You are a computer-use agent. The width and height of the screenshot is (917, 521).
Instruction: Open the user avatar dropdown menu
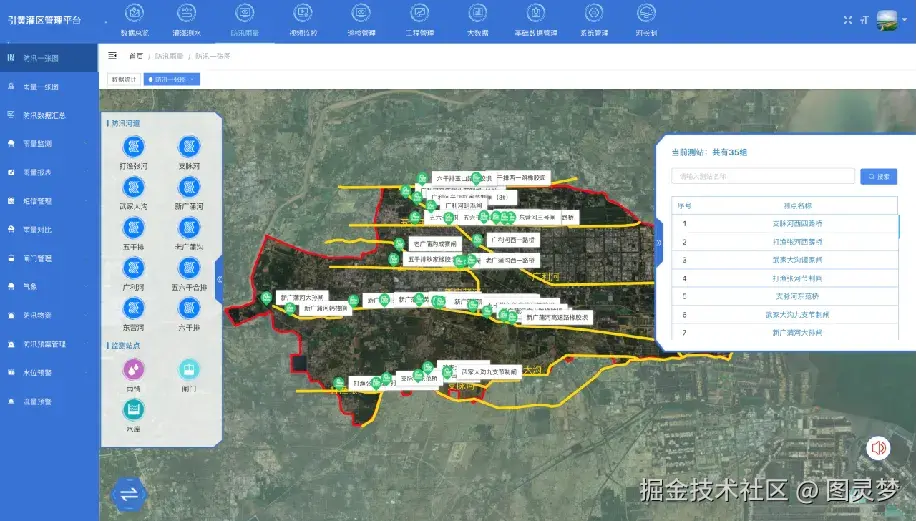(891, 20)
